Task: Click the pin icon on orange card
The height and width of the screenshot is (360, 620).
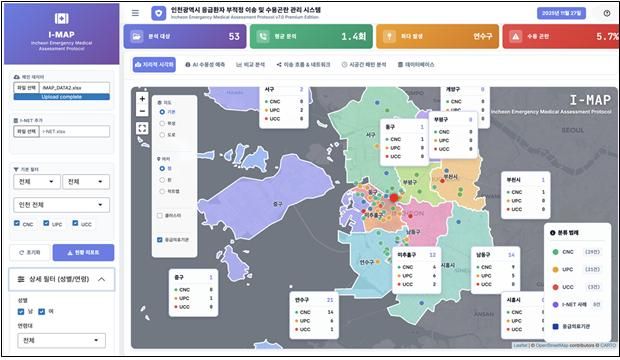Action: (x=389, y=36)
